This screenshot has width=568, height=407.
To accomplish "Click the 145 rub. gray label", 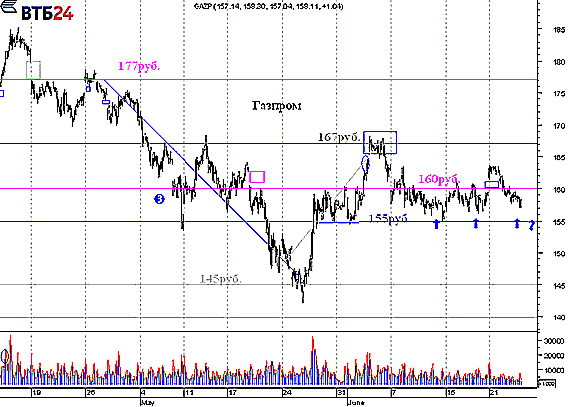I will 220,279.
